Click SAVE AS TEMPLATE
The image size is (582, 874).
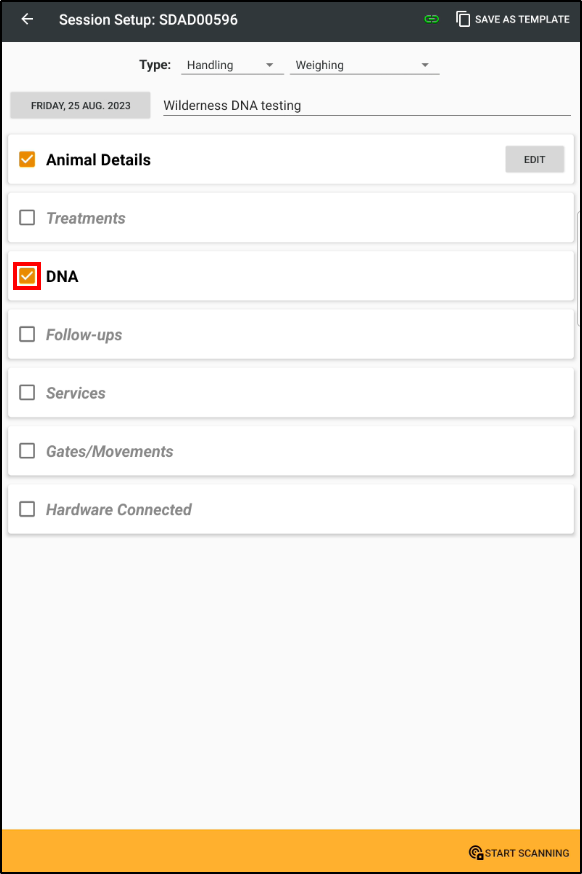(520, 19)
